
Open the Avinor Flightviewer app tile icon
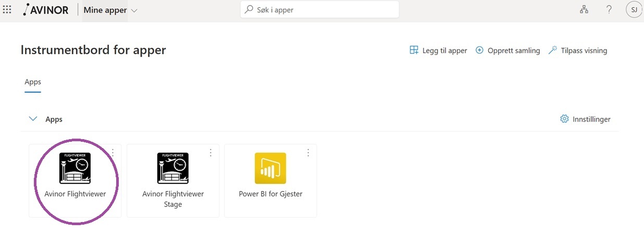(x=75, y=168)
